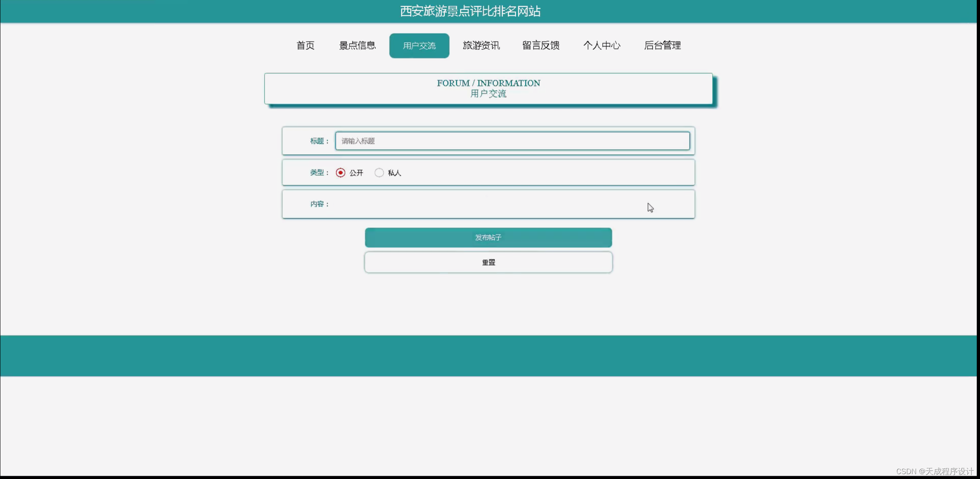Screen dimensions: 980x479
Task: Open the 旅游资讯 page
Action: click(x=481, y=45)
